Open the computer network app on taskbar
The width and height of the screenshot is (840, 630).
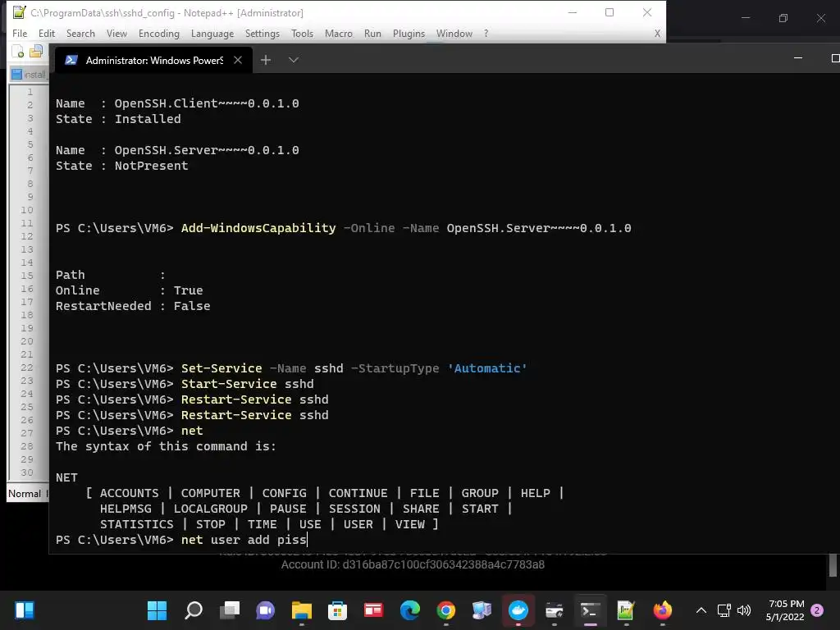[x=482, y=610]
